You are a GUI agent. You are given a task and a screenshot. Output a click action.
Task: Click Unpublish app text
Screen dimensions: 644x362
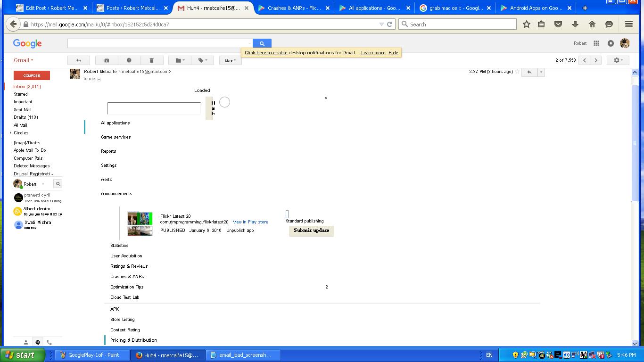pyautogui.click(x=240, y=230)
